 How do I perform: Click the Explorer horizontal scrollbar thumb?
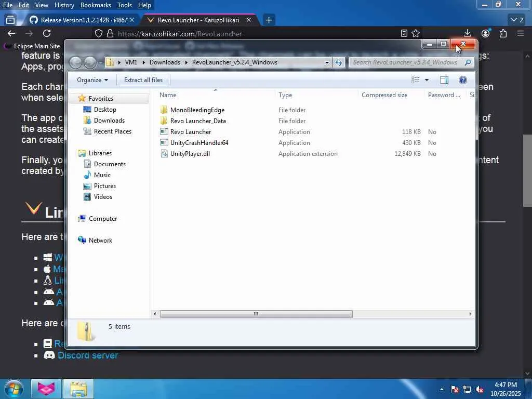(256, 314)
